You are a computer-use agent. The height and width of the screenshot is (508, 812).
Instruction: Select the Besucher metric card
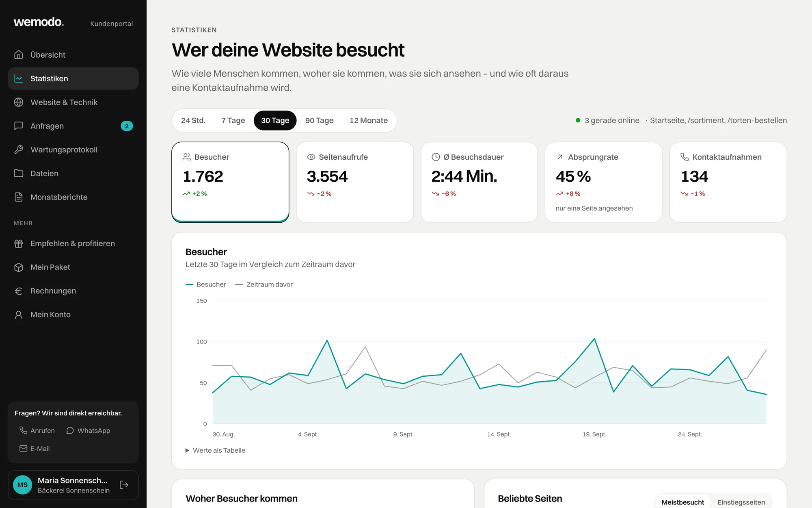point(230,182)
